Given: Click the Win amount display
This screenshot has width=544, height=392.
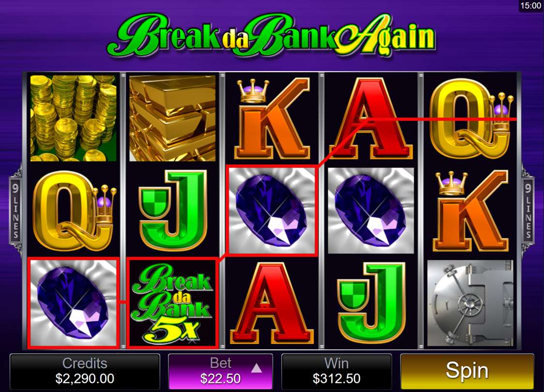Looking at the screenshot, I should coord(336,371).
